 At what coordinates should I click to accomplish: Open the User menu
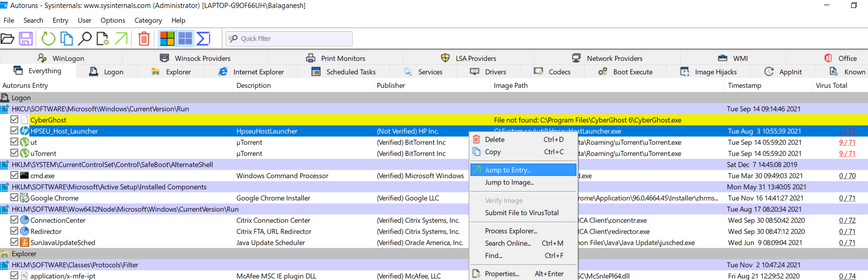(85, 20)
